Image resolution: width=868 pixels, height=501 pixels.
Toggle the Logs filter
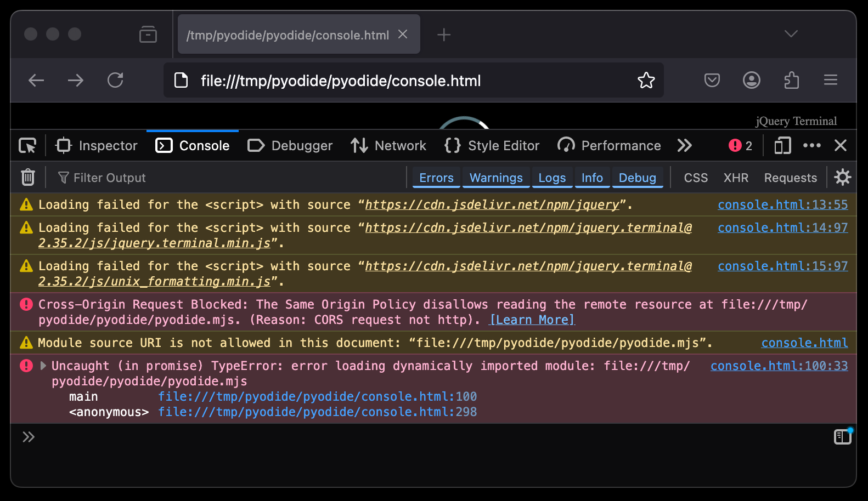[552, 178]
